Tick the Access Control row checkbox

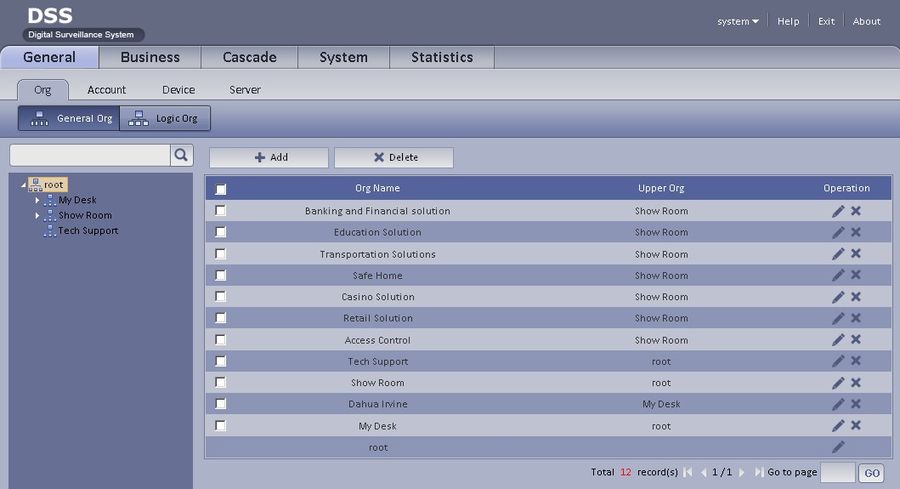click(221, 340)
